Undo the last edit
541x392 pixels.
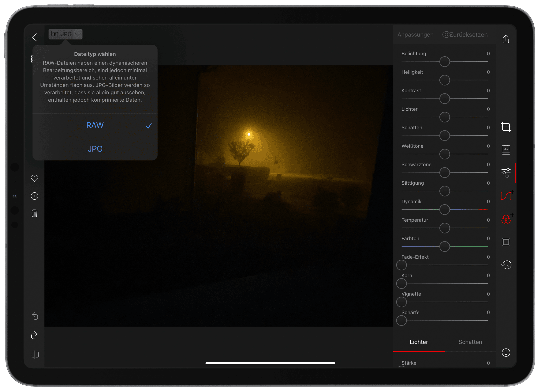[x=35, y=316]
